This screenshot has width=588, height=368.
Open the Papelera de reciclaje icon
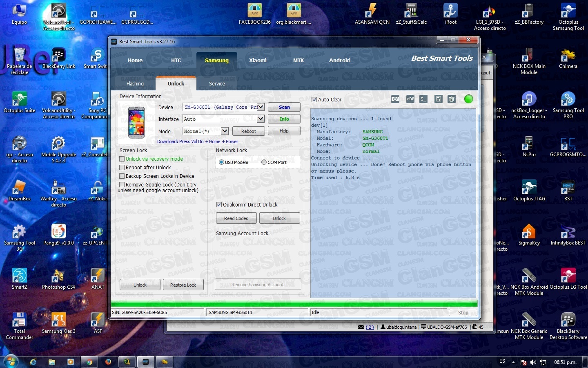point(19,61)
